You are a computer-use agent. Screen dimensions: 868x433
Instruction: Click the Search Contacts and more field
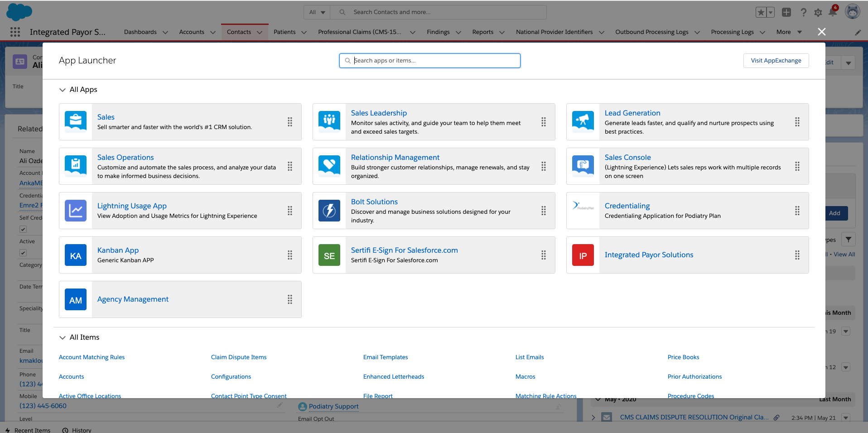pyautogui.click(x=438, y=12)
